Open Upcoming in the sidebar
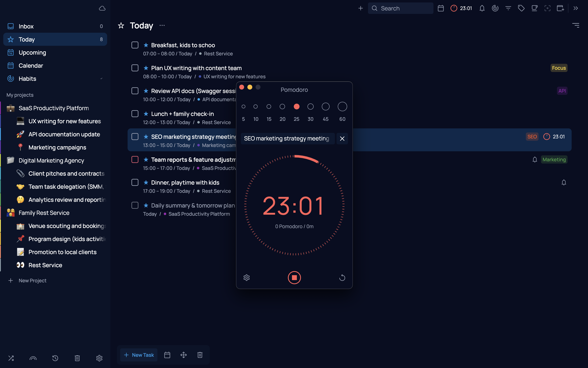The image size is (588, 368). tap(32, 53)
